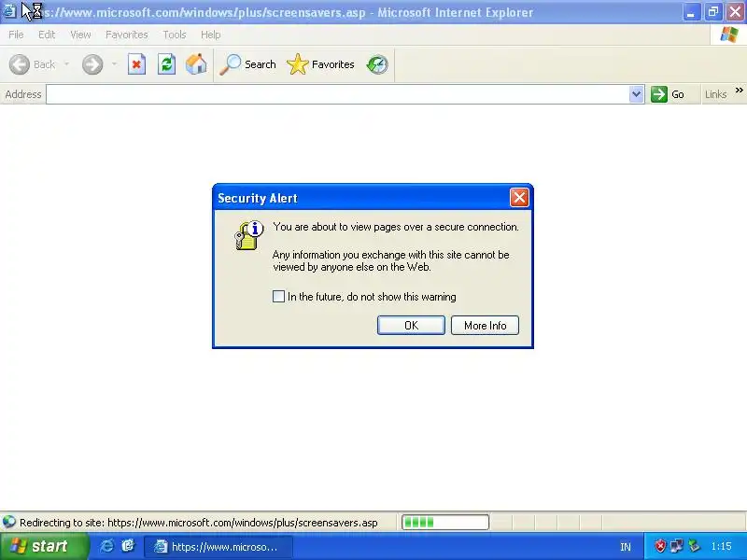
Task: Open the File menu
Action: point(16,35)
